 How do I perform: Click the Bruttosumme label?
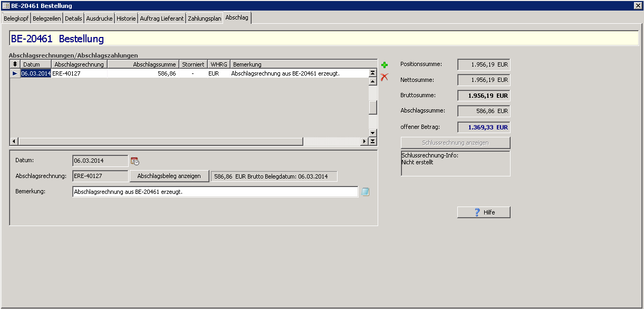(x=418, y=96)
